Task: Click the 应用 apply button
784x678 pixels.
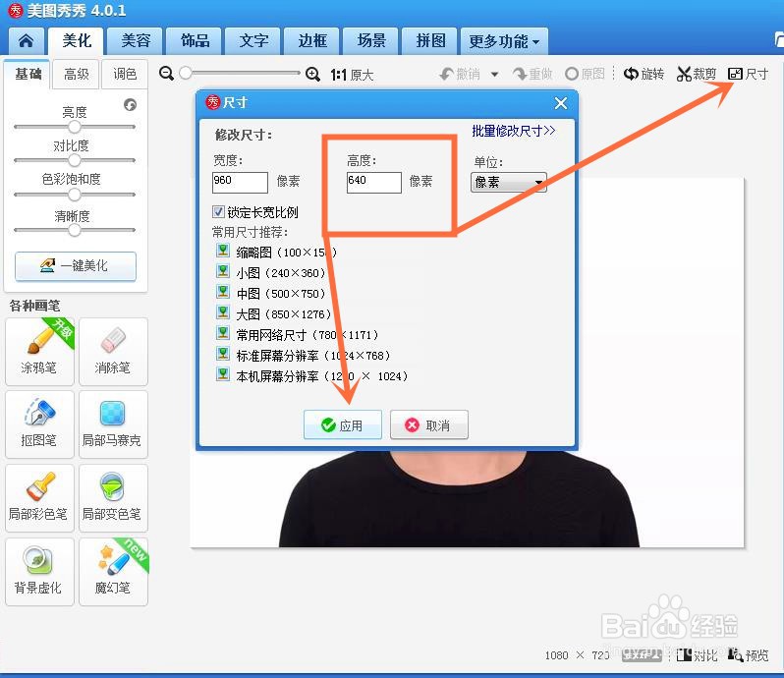Action: pyautogui.click(x=343, y=425)
